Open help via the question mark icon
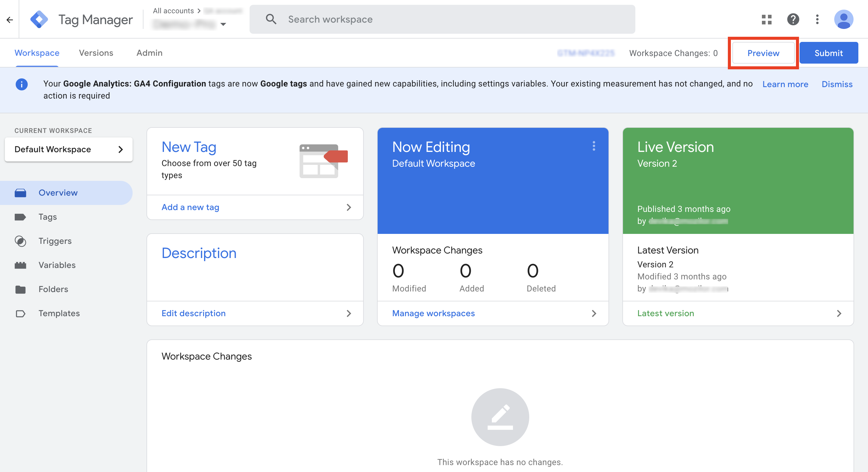868x472 pixels. click(793, 19)
